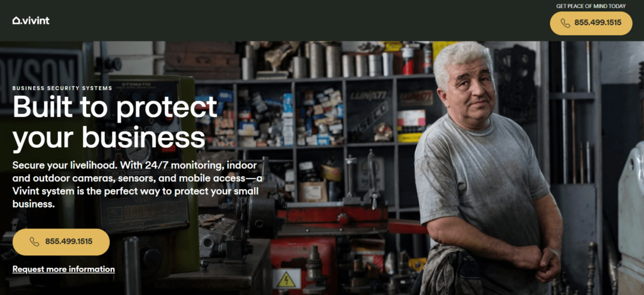644x295 pixels.
Task: Call 855.499.1515 from the top header button
Action: pos(591,23)
